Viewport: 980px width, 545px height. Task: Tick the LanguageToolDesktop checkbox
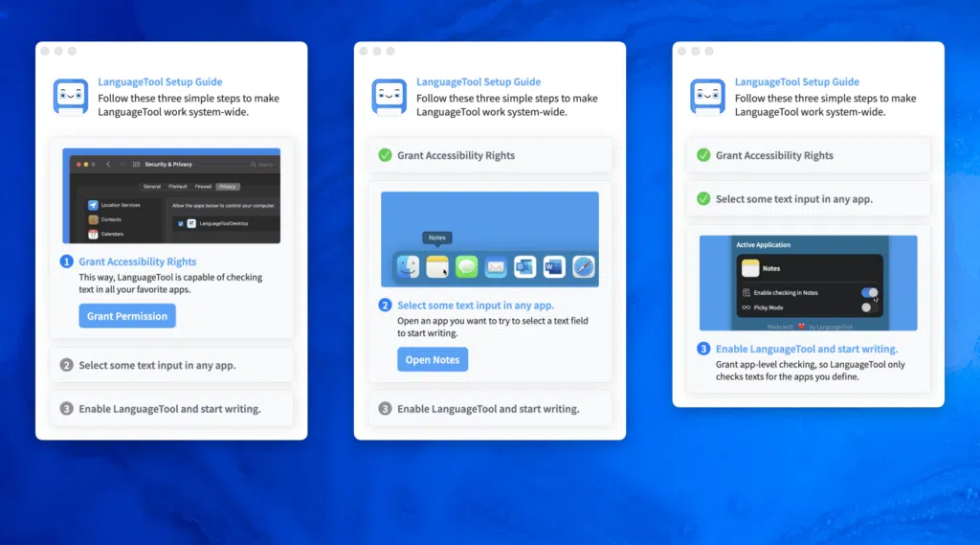click(180, 223)
